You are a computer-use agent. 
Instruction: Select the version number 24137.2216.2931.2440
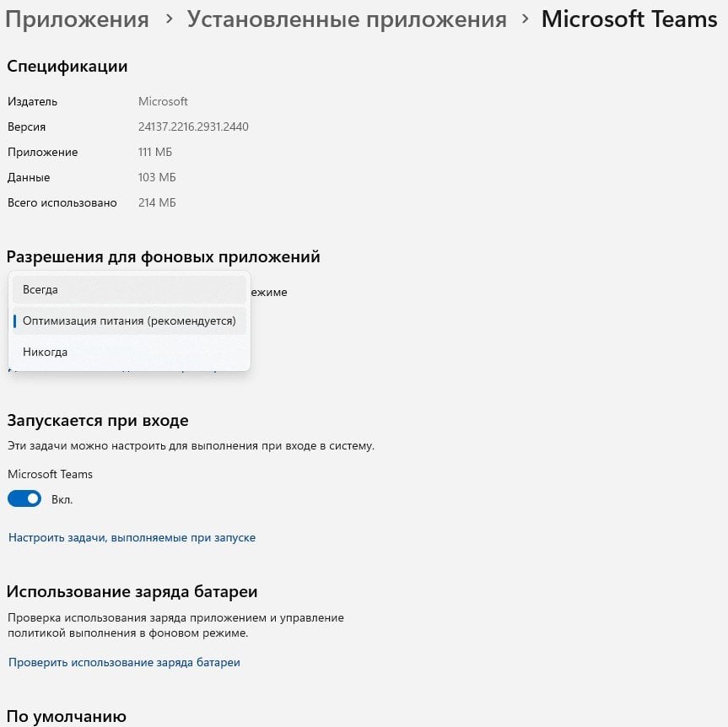pos(193,127)
